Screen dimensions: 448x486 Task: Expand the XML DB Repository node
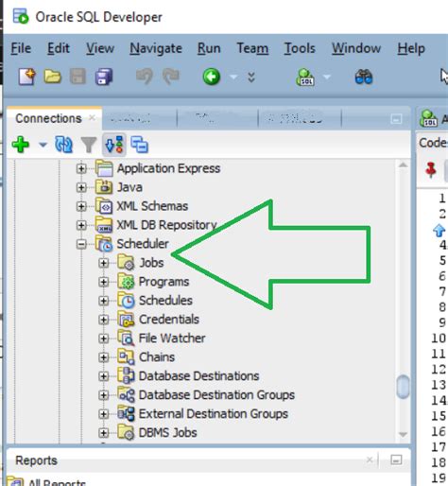click(81, 225)
